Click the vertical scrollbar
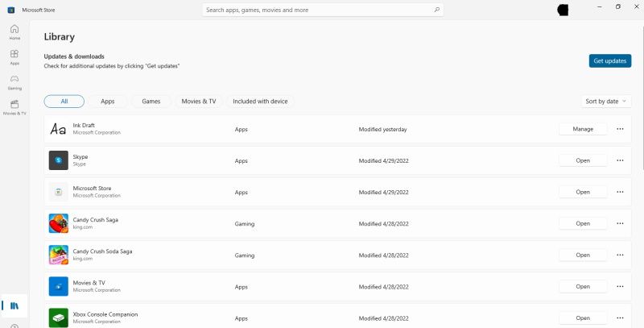This screenshot has width=644, height=328. (x=642, y=97)
